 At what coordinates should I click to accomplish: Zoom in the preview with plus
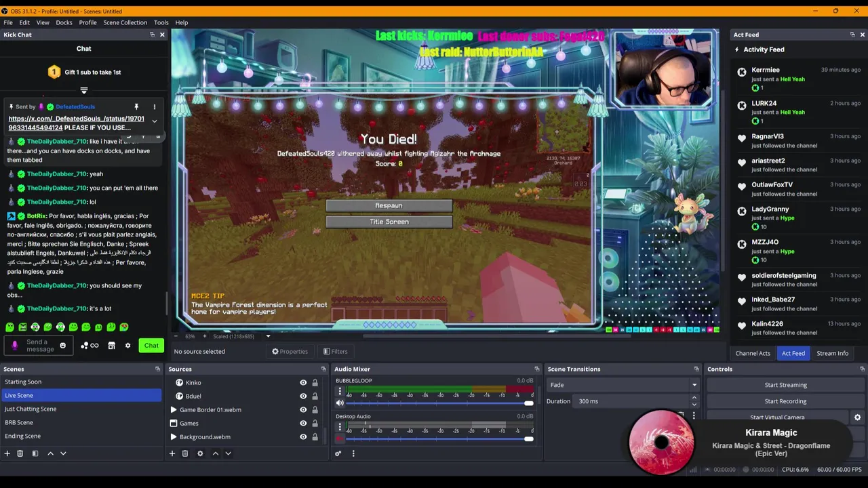(x=205, y=336)
